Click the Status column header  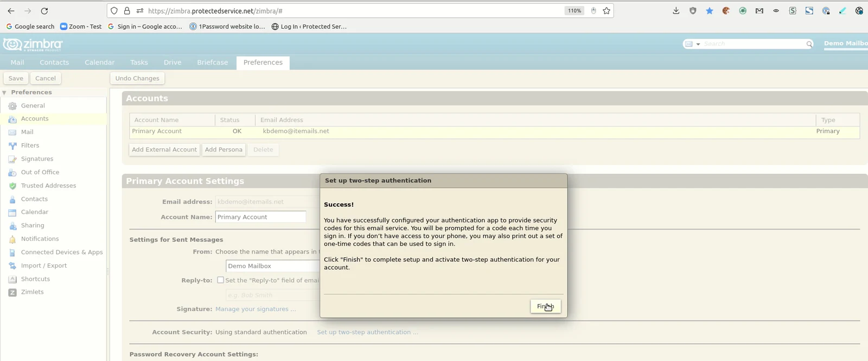point(235,120)
